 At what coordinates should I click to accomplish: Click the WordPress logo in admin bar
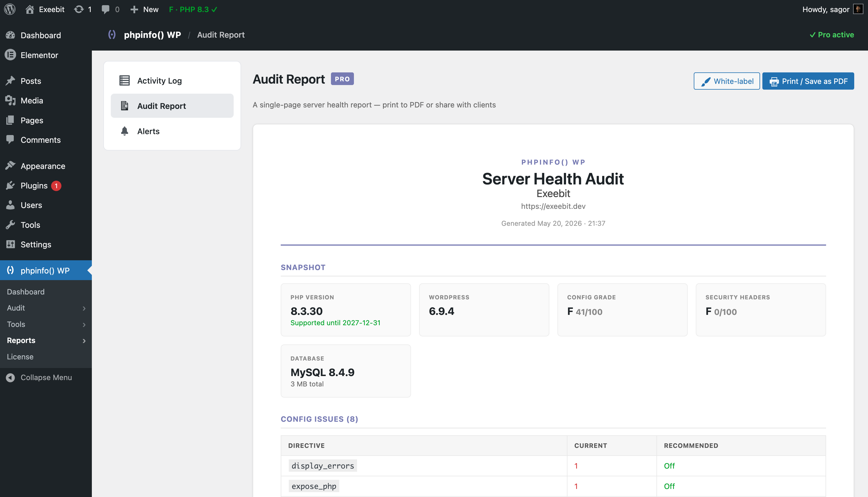coord(10,9)
